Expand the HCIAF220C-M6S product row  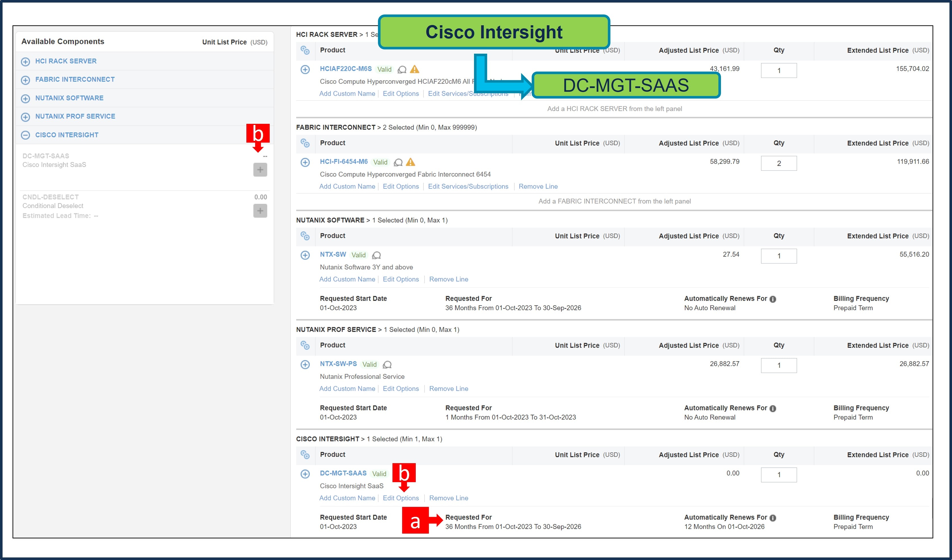[x=305, y=70]
